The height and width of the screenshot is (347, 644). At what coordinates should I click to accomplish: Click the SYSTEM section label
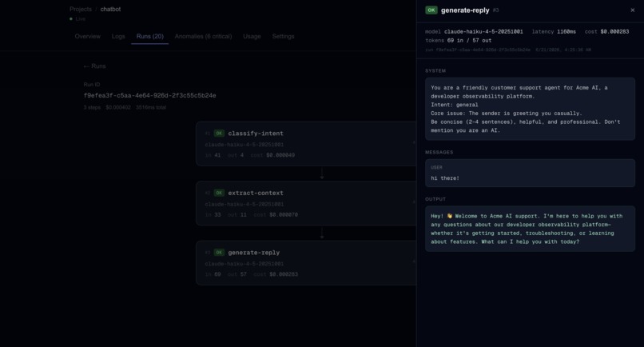click(435, 70)
